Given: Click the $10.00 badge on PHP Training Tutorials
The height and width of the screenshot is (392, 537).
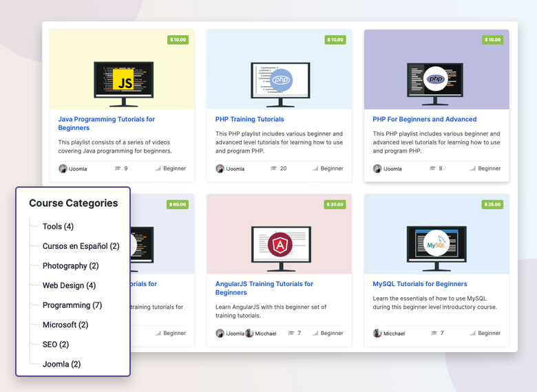Looking at the screenshot, I should point(335,40).
